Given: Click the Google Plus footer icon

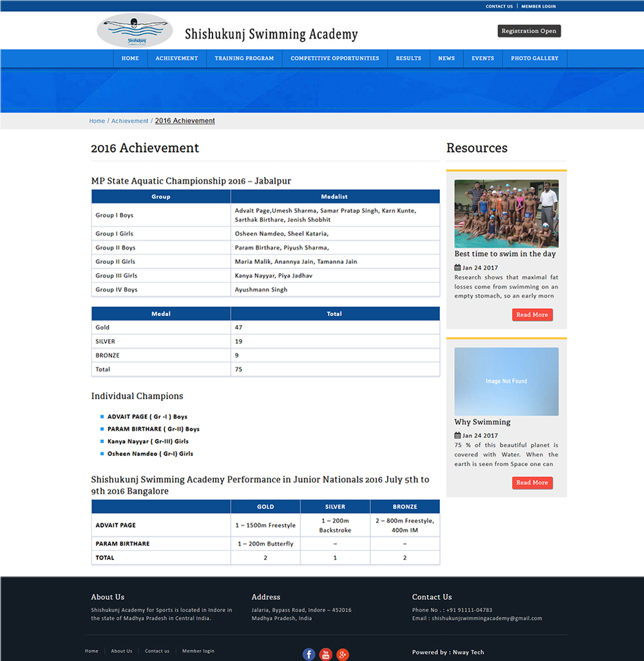Looking at the screenshot, I should (343, 654).
